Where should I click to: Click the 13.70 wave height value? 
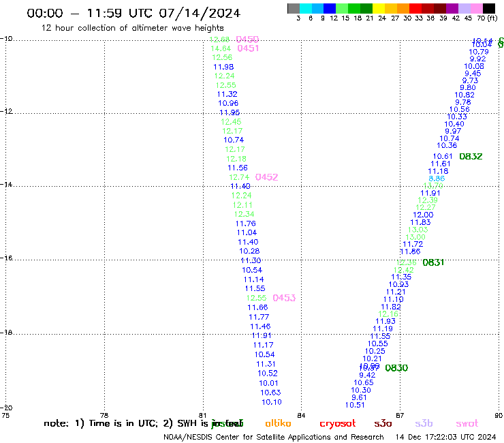point(433,186)
